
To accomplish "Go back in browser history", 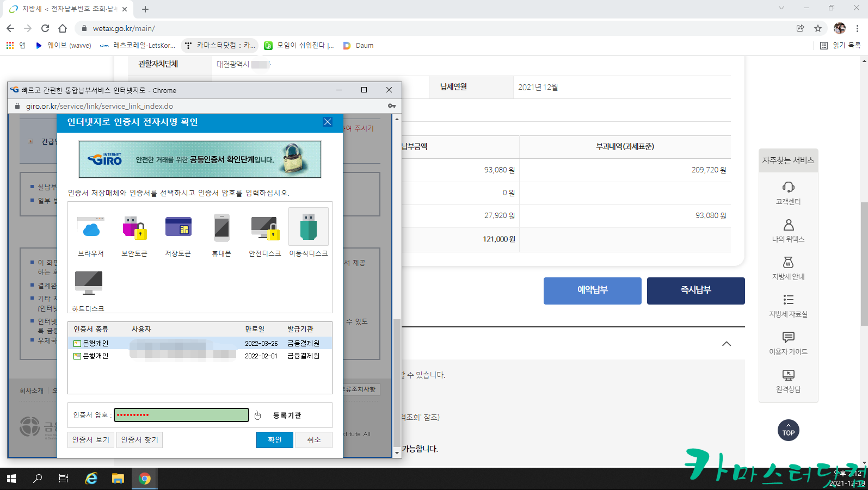I will (10, 28).
